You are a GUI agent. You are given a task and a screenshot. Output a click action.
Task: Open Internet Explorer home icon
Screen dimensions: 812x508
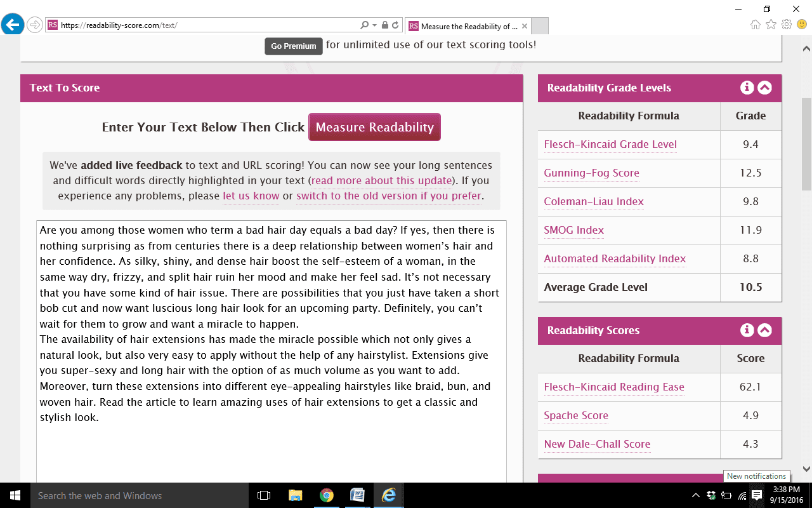click(755, 25)
